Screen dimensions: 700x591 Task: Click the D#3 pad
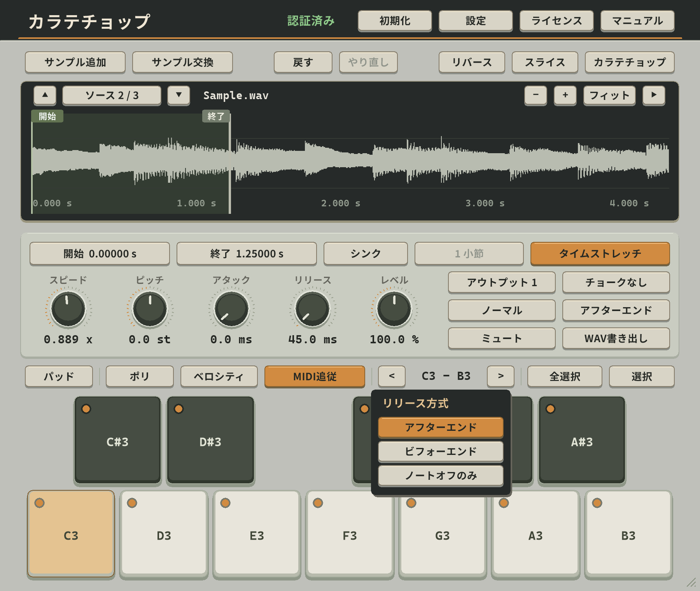[x=210, y=441]
